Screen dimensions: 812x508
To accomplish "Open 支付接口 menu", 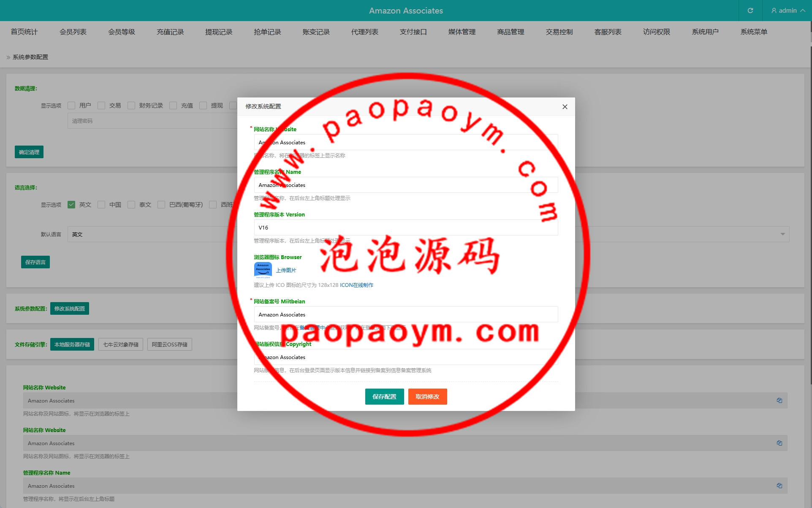I will pyautogui.click(x=413, y=32).
